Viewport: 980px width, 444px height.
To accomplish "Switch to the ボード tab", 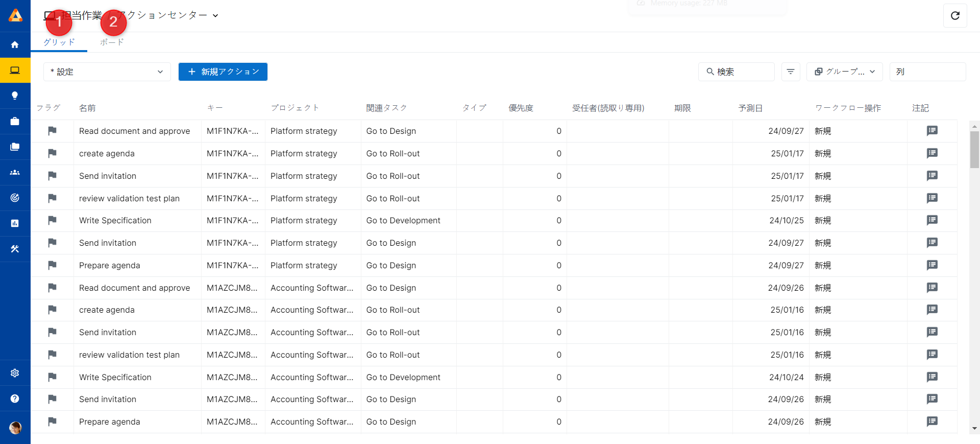I will (112, 42).
